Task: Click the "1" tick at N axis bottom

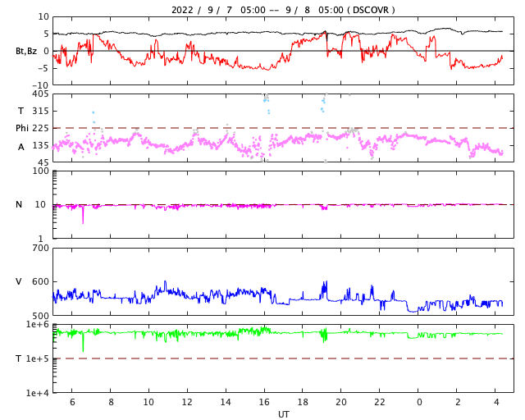Action: coord(40,239)
